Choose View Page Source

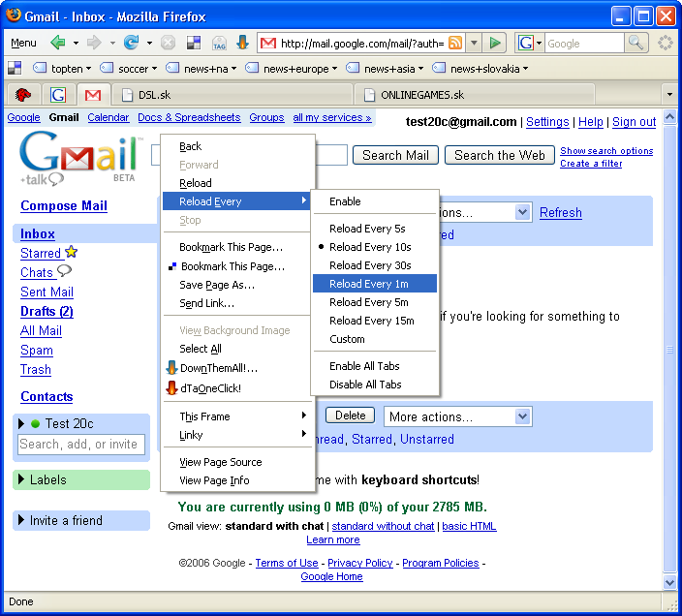(x=238, y=462)
